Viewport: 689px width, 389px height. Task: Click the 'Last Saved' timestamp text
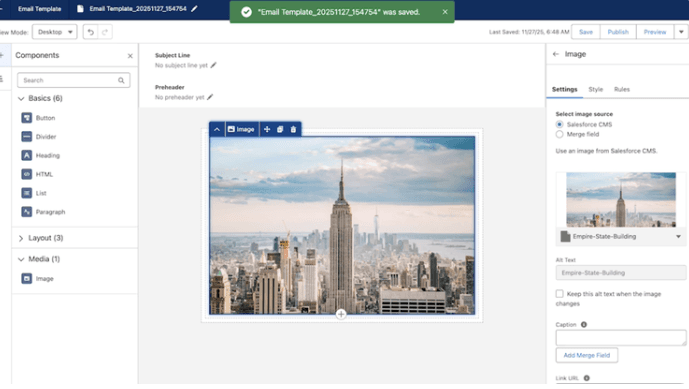click(529, 32)
